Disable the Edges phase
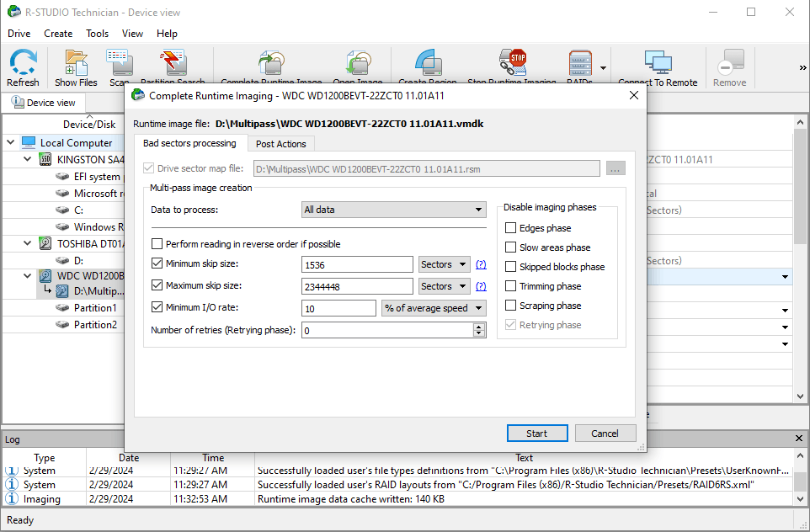The height and width of the screenshot is (532, 810). click(510, 228)
